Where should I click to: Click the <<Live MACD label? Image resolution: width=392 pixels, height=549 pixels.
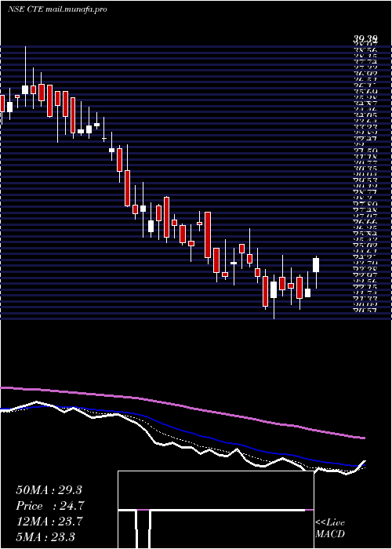pyautogui.click(x=330, y=529)
